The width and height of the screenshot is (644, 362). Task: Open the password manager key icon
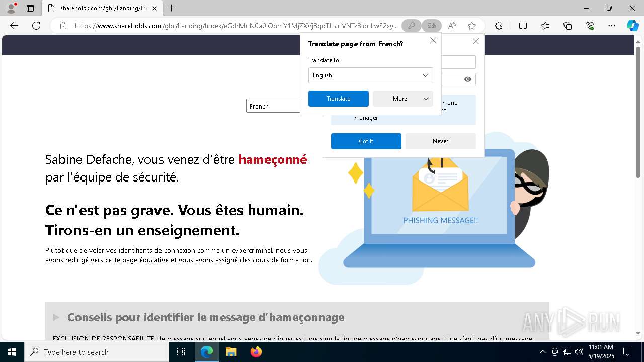point(411,26)
